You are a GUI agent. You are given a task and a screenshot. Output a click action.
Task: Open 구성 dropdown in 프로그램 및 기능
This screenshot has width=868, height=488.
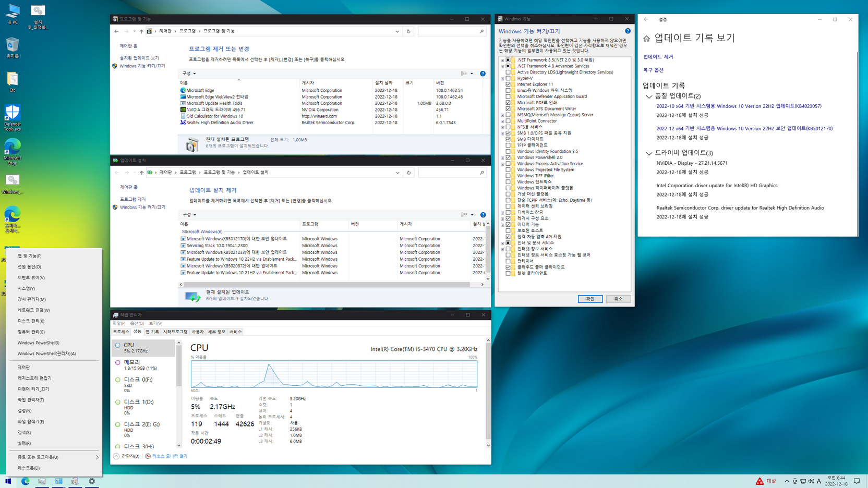click(189, 74)
